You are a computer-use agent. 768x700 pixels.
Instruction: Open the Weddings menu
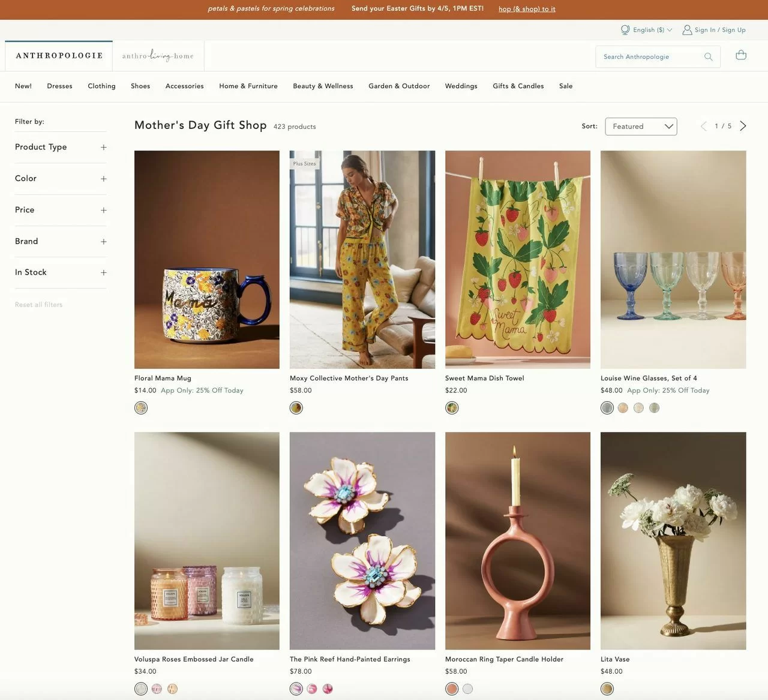pyautogui.click(x=461, y=86)
